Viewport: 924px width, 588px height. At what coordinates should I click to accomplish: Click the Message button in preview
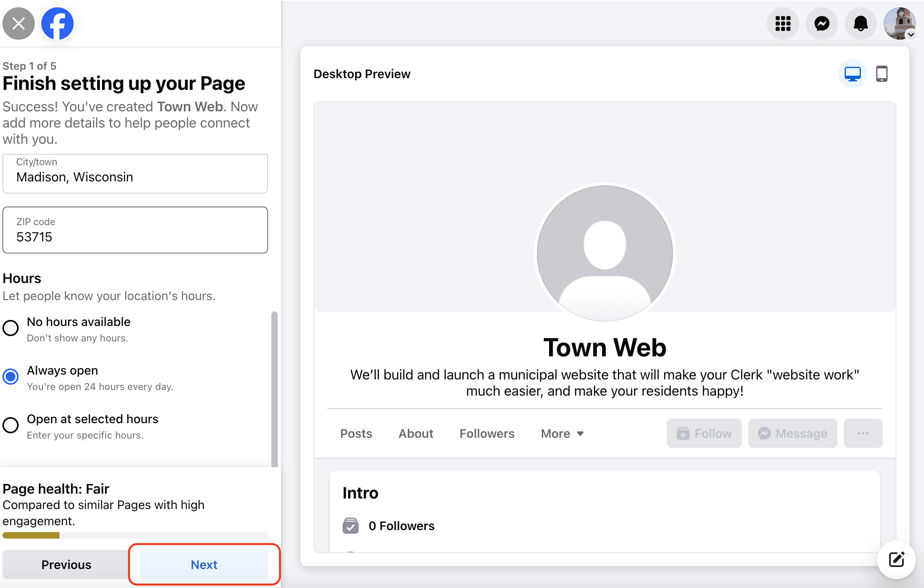793,433
